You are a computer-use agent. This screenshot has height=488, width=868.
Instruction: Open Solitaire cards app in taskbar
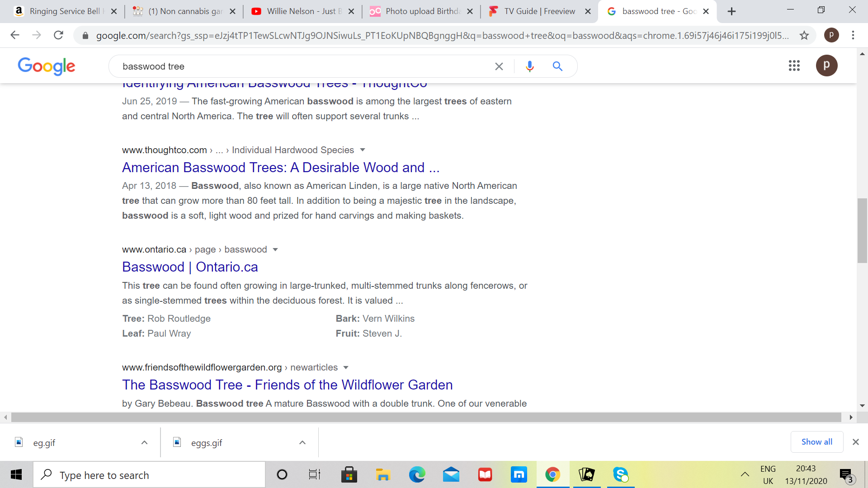[586, 474]
